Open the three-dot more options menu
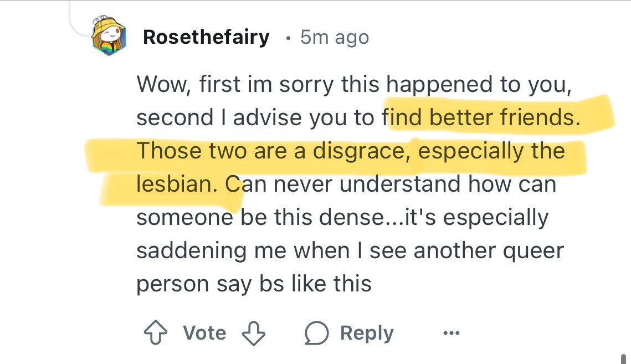 tap(451, 333)
